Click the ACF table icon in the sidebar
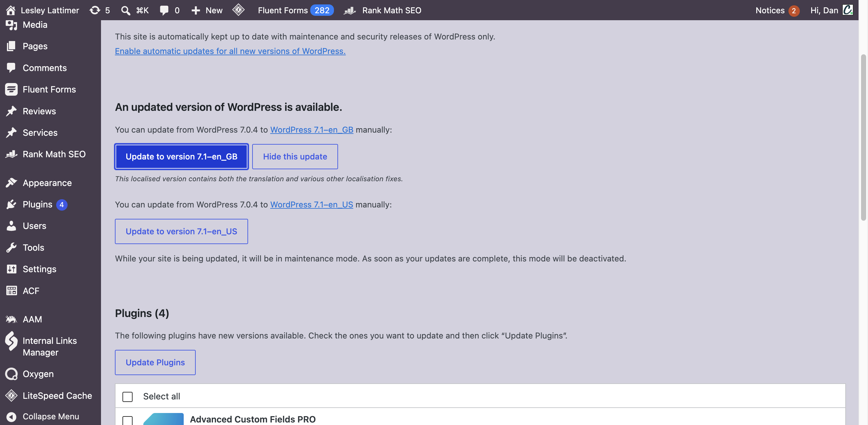 point(11,290)
